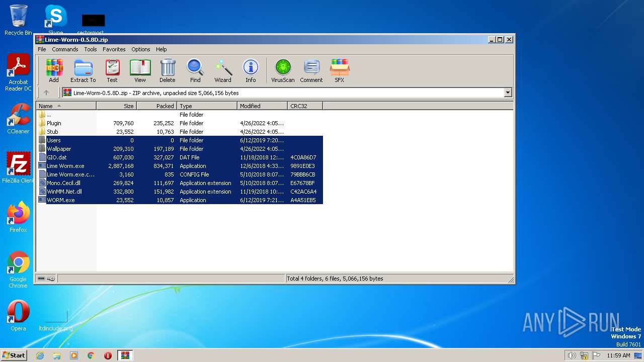Open the Help menu

tap(161, 49)
